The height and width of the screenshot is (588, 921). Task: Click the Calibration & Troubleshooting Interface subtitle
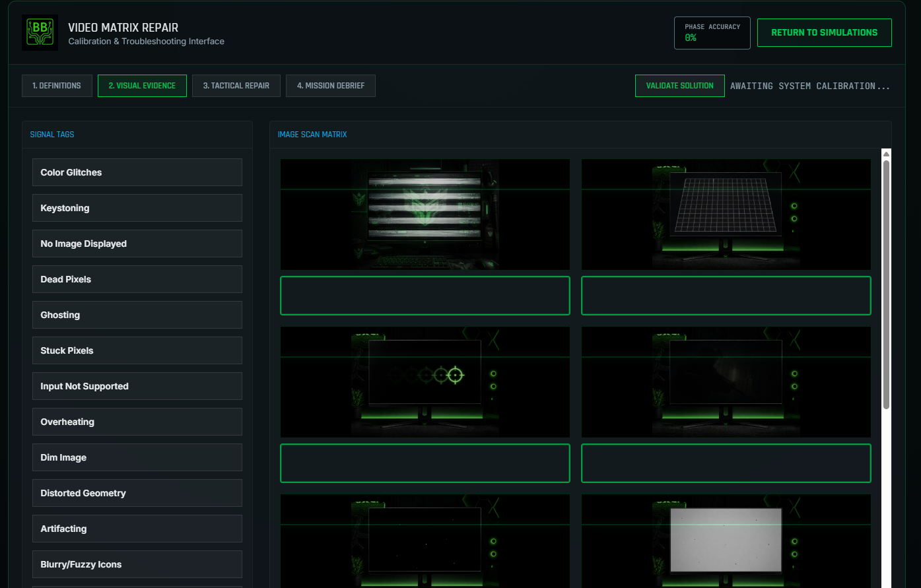[x=147, y=41]
